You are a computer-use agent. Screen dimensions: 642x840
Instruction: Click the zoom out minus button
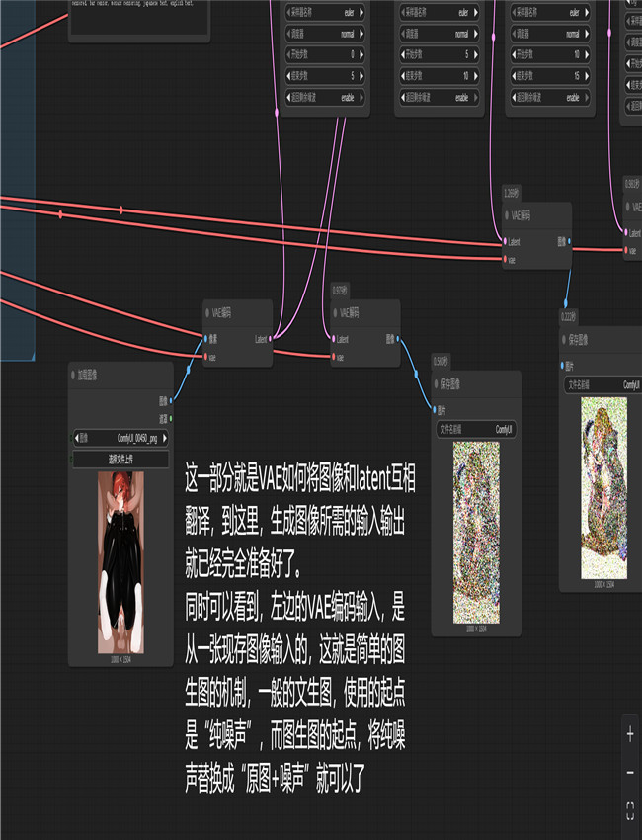(630, 772)
